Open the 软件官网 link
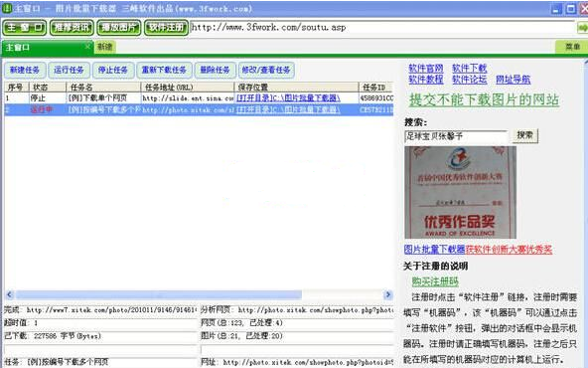Viewport: 588px width, 368px height. click(426, 69)
